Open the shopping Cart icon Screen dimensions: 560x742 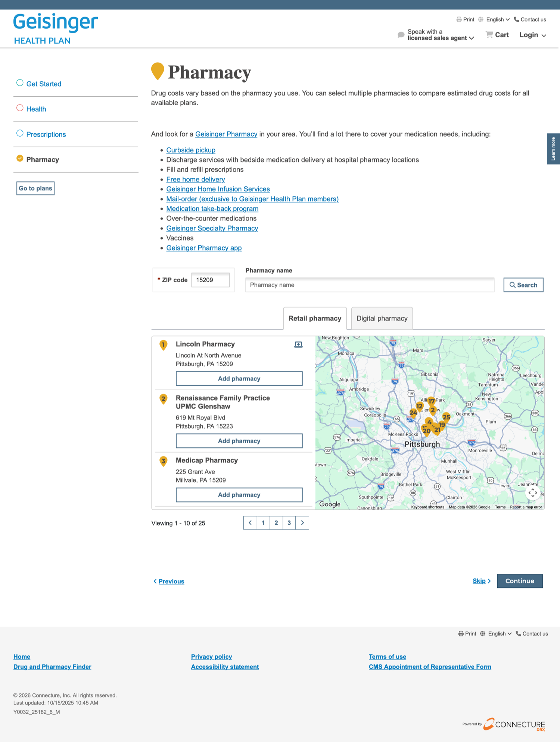click(x=489, y=34)
